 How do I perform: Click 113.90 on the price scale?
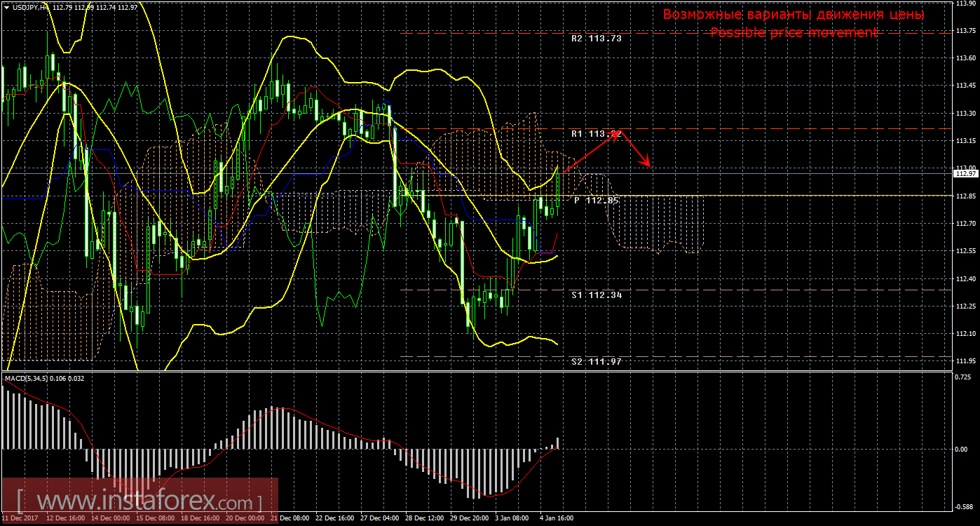tap(966, 4)
